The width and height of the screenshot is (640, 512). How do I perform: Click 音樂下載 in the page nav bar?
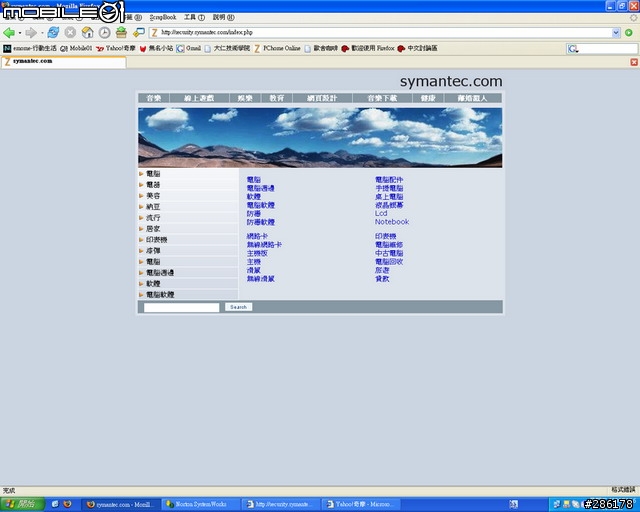(382, 98)
